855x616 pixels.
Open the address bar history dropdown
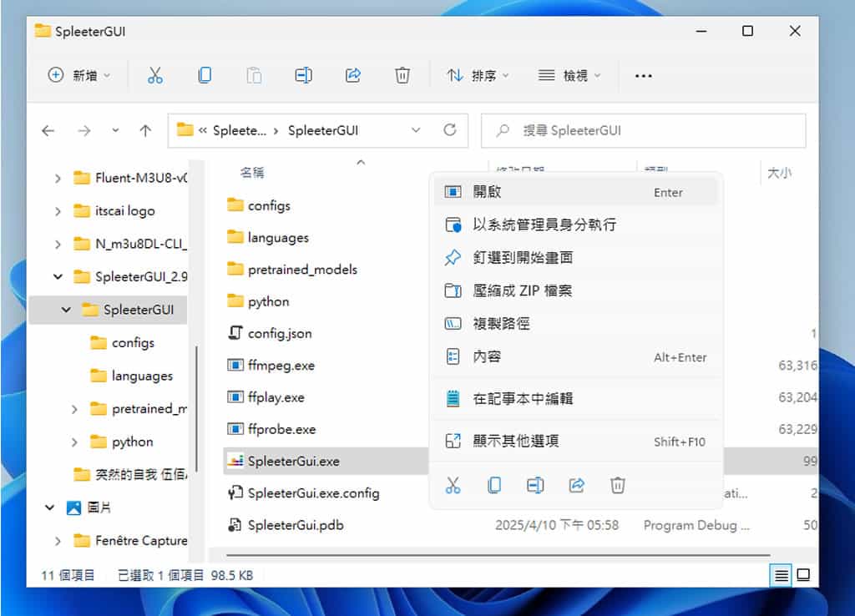(416, 130)
